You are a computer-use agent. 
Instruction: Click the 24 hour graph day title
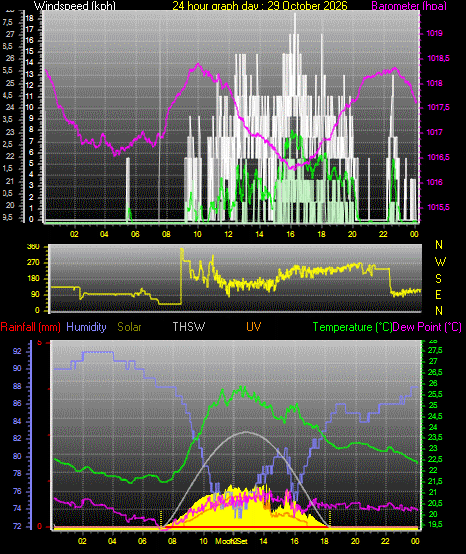(260, 5)
